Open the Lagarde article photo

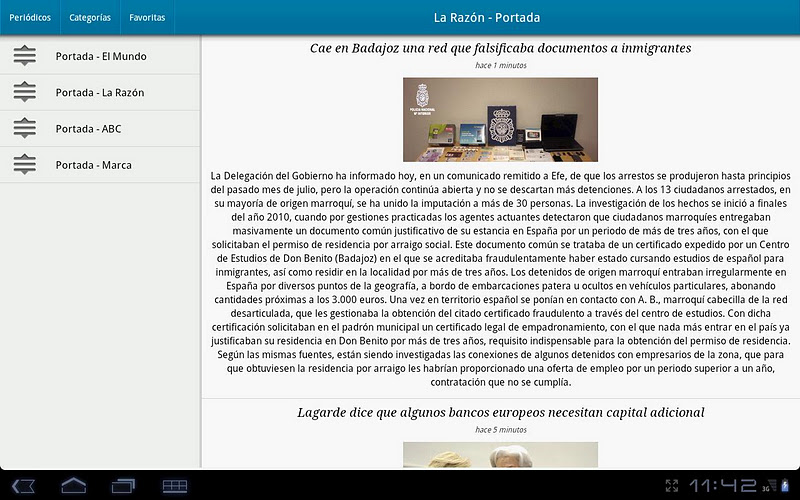tap(501, 455)
